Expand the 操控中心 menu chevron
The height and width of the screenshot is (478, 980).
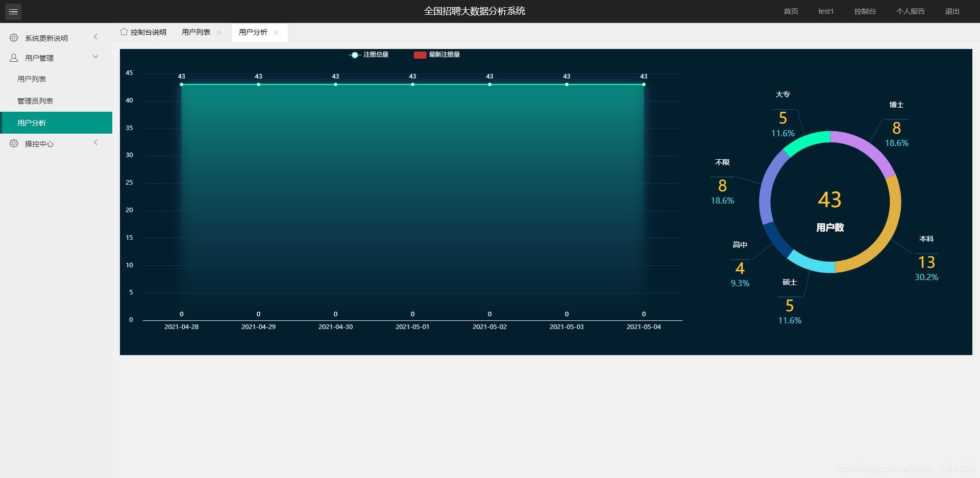click(95, 142)
